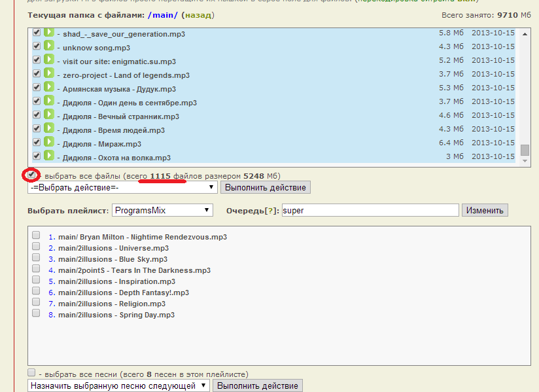Image resolution: width=539 pixels, height=392 pixels.
Task: Open the ProgramsMix playlist dropdown
Action: pos(162,210)
